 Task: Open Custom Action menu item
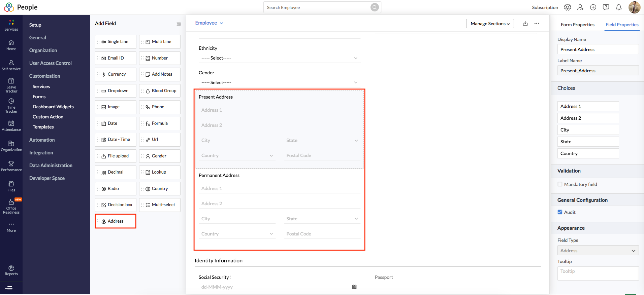(x=48, y=117)
